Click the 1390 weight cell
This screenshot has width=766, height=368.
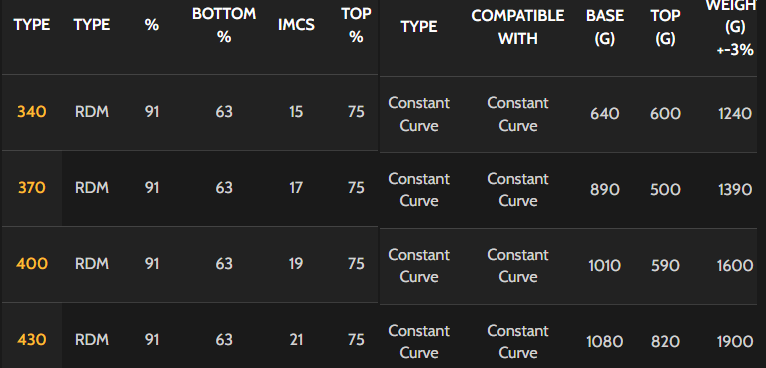point(735,190)
